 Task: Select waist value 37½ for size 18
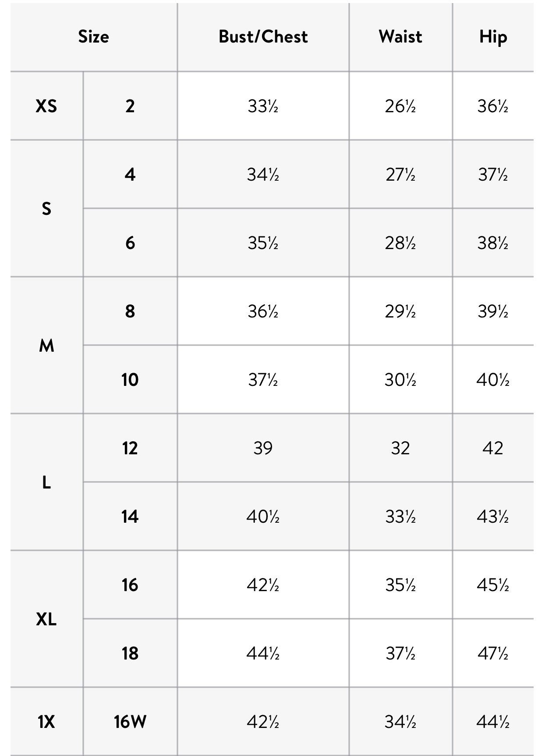tap(400, 653)
